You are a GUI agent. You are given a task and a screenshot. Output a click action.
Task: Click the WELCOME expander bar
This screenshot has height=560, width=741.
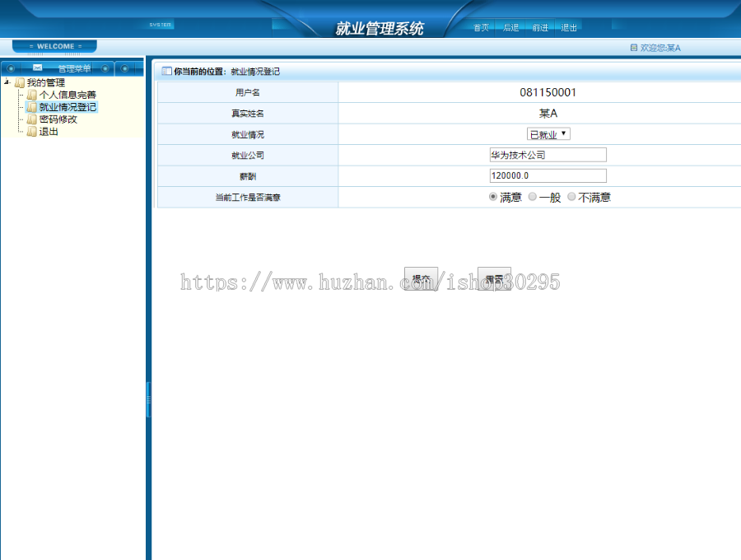pyautogui.click(x=54, y=46)
